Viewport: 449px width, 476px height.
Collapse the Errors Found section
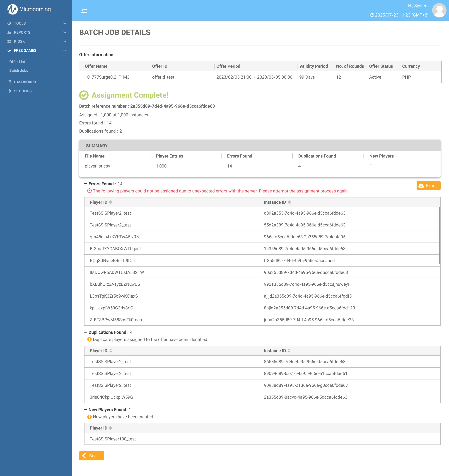(x=86, y=184)
